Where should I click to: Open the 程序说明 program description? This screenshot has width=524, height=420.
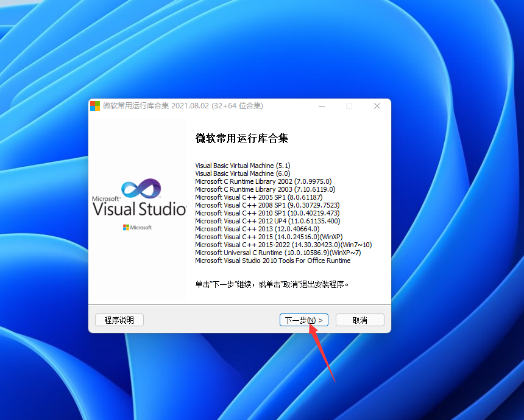119,320
